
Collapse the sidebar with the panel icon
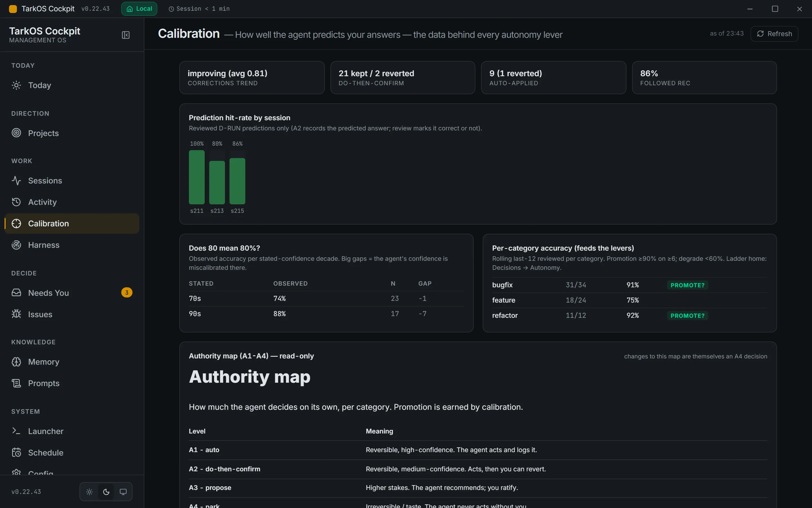[x=125, y=35]
